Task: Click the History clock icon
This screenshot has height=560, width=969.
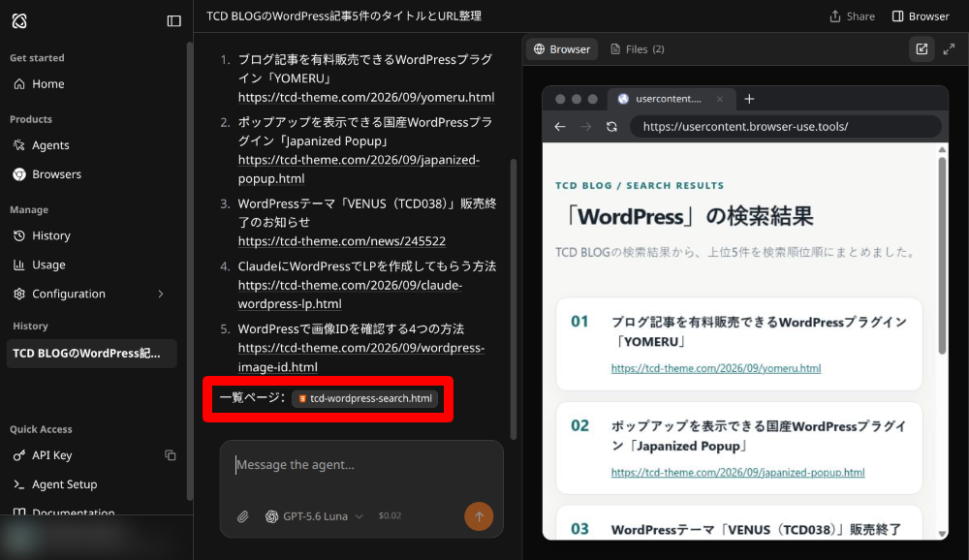Action: tap(19, 235)
